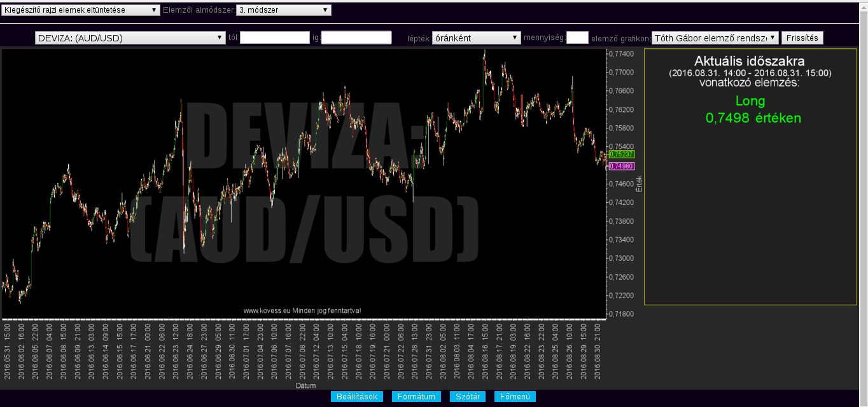Click the Formátum button

[416, 397]
